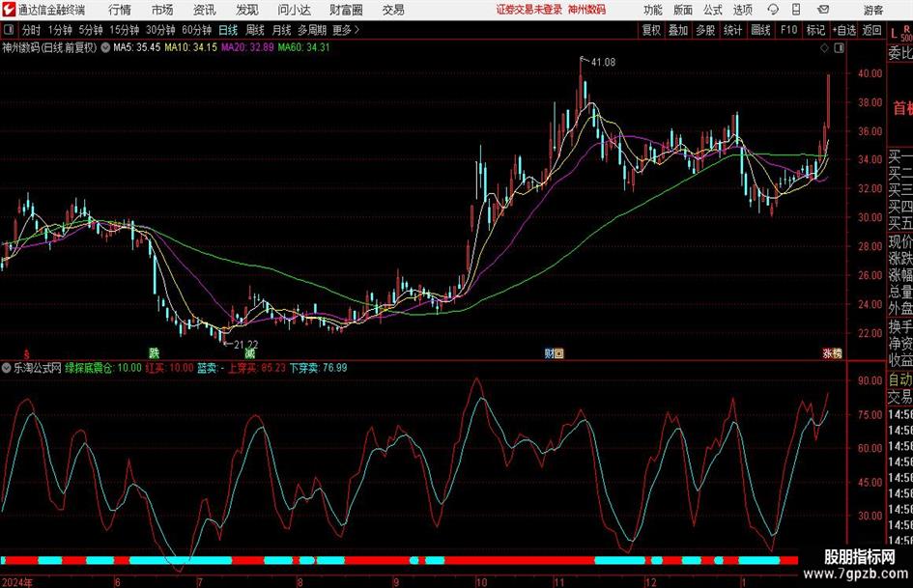Open the 选项 menu

click(742, 10)
